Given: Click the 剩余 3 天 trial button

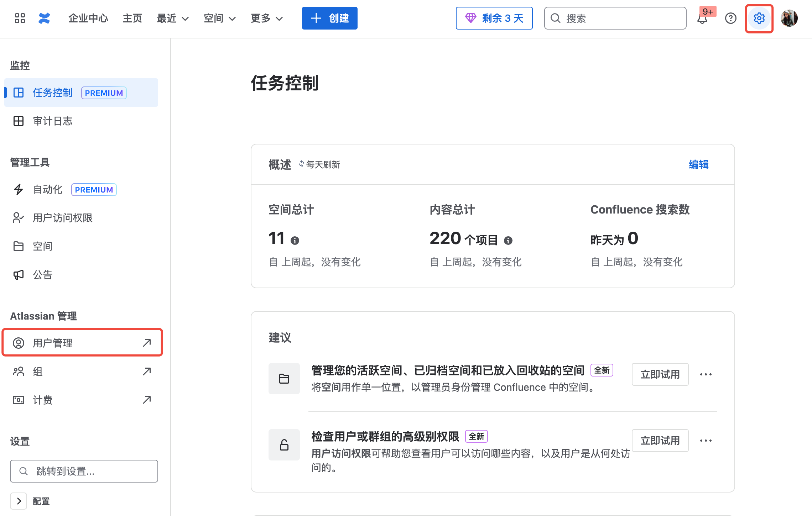Looking at the screenshot, I should 494,18.
